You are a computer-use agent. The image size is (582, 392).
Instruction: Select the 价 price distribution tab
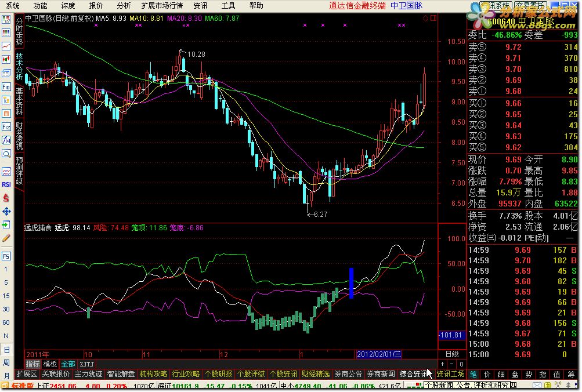coord(487,374)
